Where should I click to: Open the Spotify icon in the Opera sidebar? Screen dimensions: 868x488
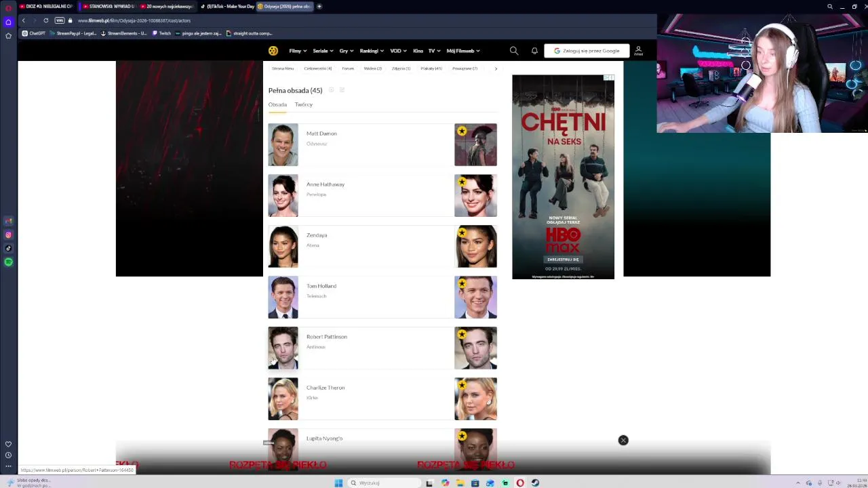click(x=8, y=262)
